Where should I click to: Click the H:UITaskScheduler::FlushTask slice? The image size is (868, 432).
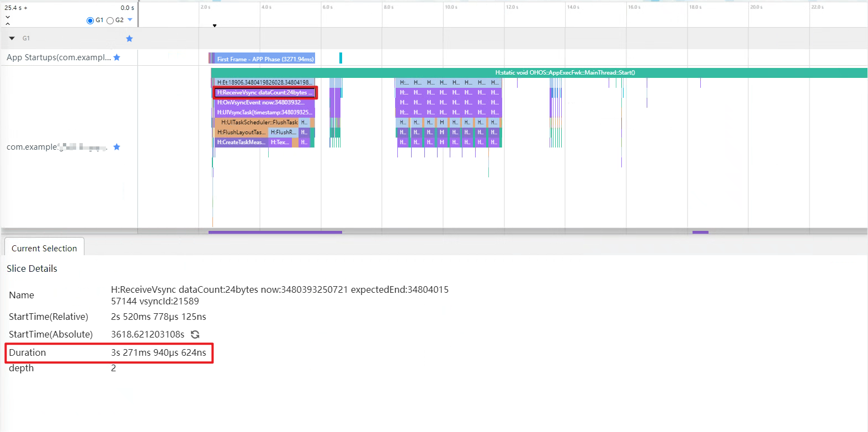tap(258, 123)
